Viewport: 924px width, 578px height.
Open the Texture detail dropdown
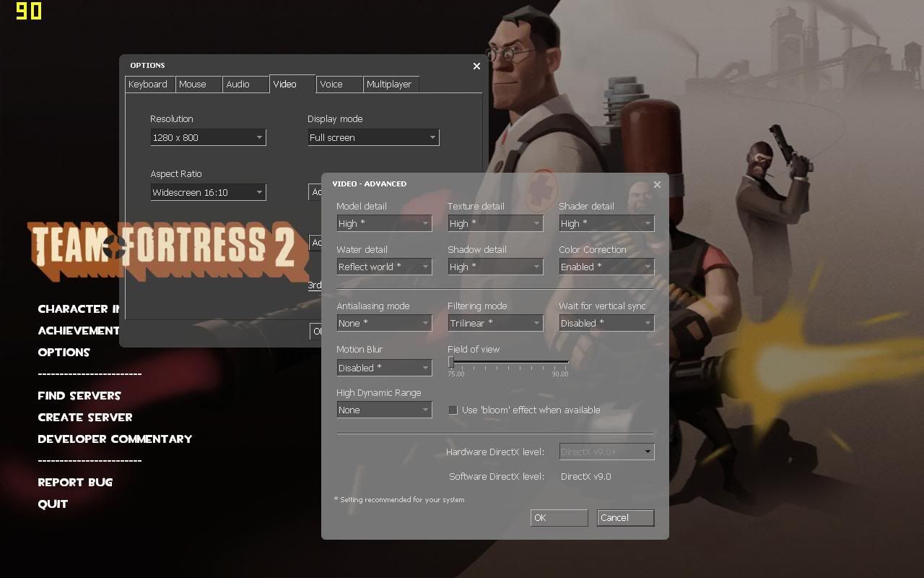(x=495, y=223)
